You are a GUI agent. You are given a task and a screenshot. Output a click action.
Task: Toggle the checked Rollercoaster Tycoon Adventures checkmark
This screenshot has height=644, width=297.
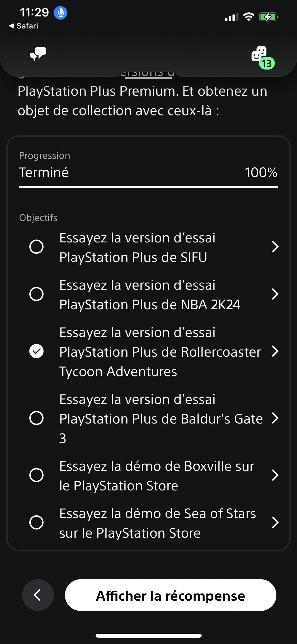(x=36, y=351)
